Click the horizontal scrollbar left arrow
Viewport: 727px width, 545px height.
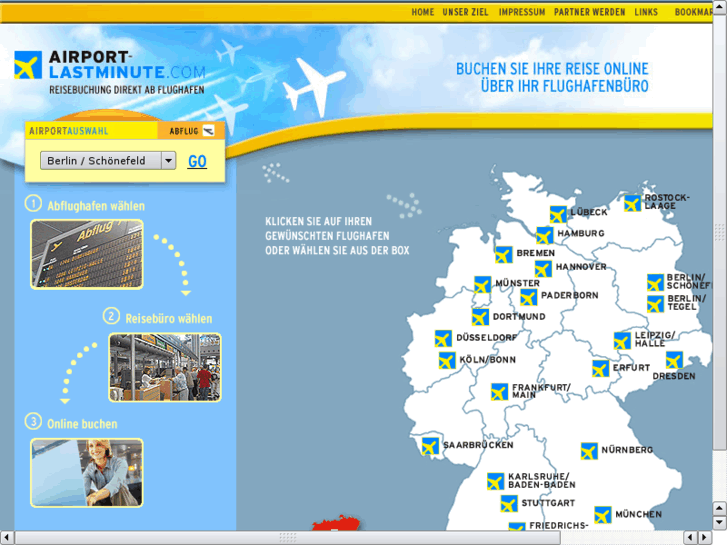(x=6, y=538)
